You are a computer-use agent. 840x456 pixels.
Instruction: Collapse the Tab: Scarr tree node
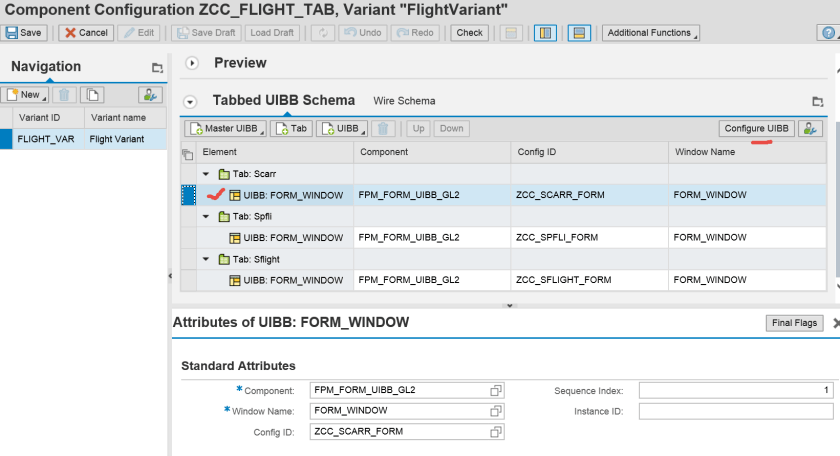206,174
